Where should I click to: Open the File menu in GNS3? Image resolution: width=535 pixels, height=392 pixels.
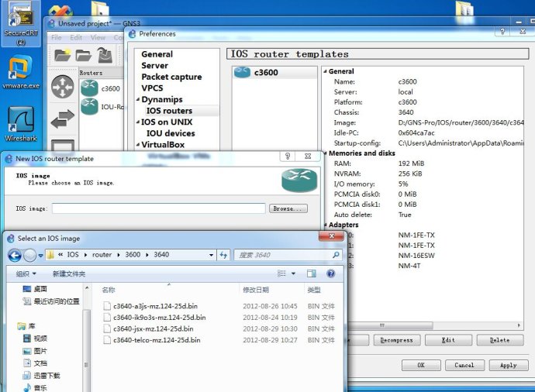57,37
